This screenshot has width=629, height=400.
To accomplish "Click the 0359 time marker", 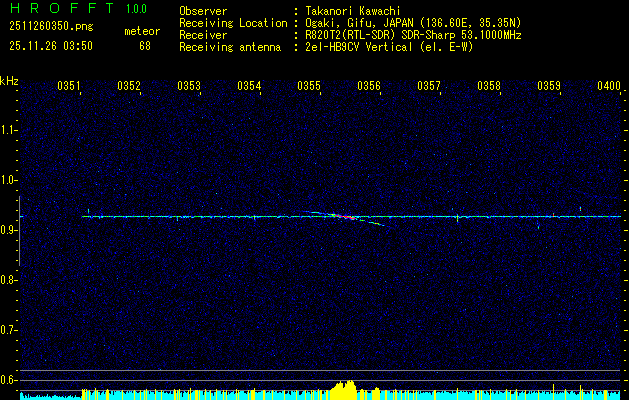I will pos(549,86).
